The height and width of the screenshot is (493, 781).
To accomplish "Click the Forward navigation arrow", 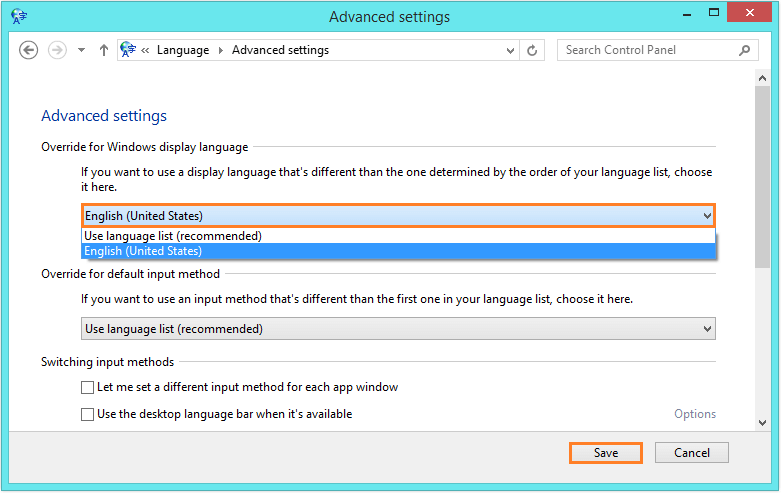I will click(x=57, y=50).
